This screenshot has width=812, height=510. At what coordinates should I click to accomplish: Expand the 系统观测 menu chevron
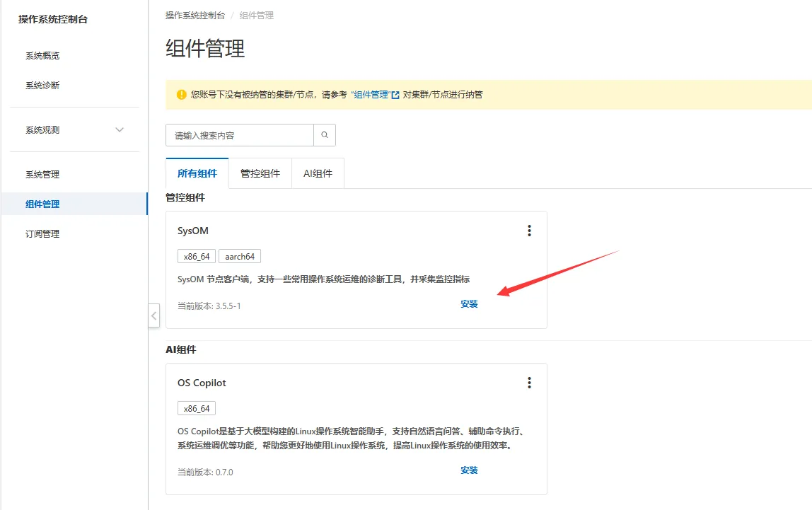pyautogui.click(x=120, y=130)
